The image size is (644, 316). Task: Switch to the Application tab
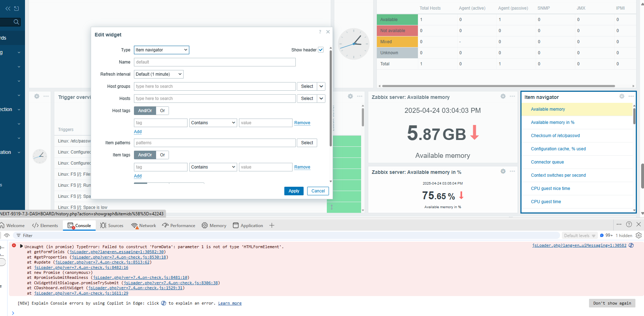[248, 225]
